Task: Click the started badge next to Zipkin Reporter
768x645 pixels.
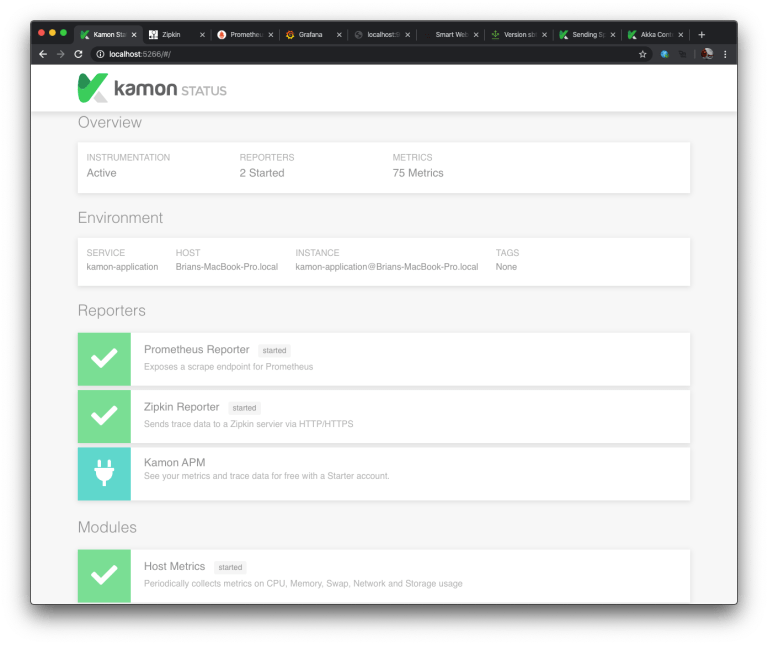Action: [x=244, y=408]
